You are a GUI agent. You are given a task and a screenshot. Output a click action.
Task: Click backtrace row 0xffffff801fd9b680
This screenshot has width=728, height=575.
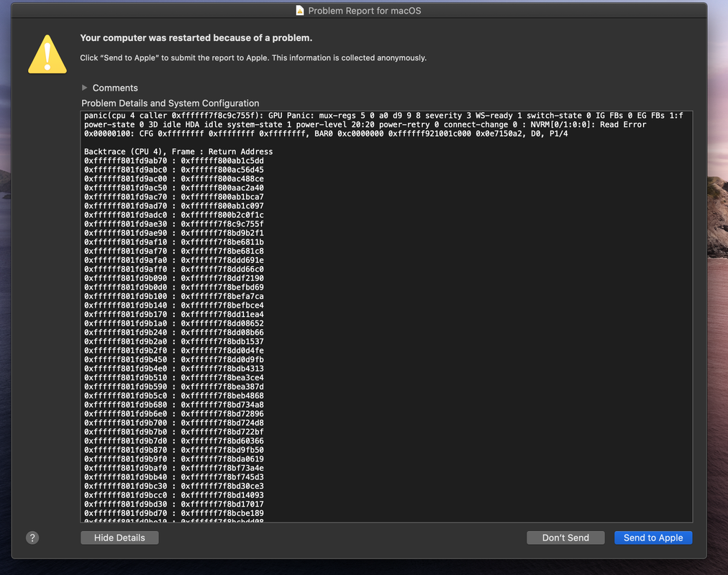173,405
